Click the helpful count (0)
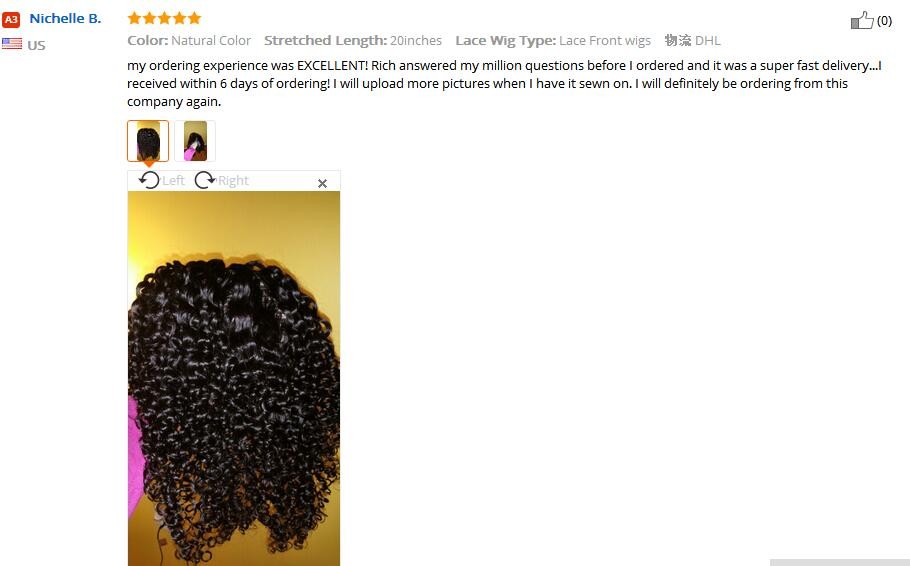 (884, 21)
